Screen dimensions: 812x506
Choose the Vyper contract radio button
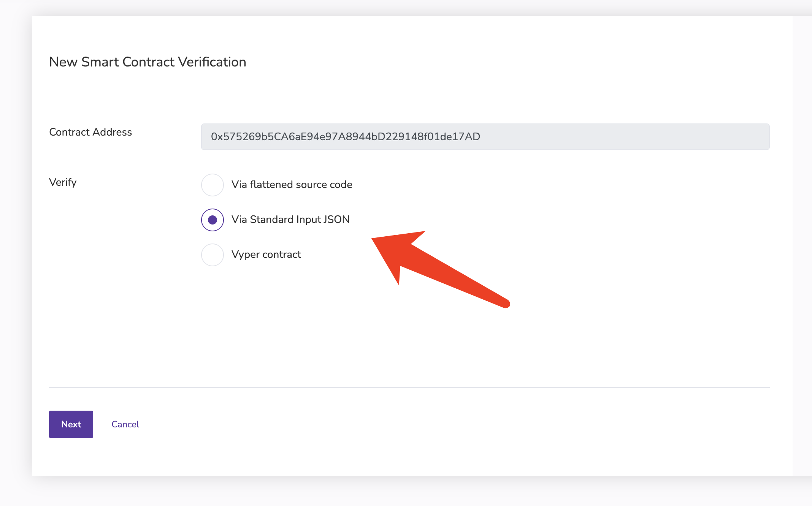point(212,255)
